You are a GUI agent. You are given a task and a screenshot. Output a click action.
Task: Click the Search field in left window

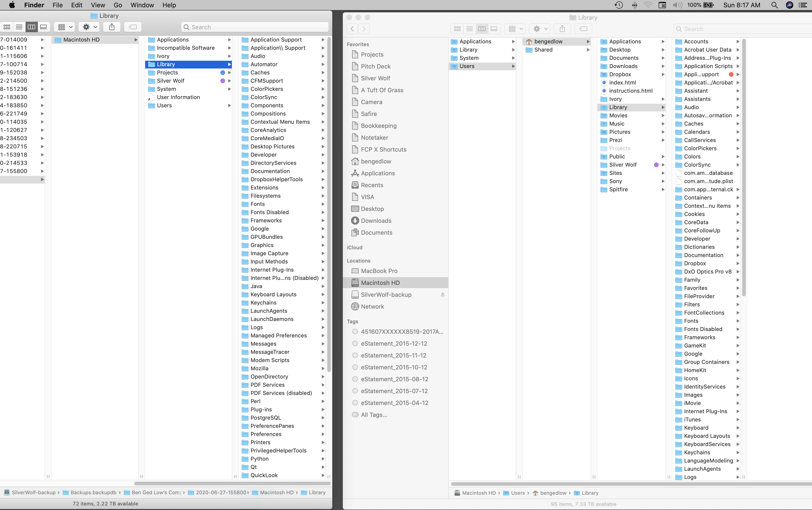tap(255, 27)
